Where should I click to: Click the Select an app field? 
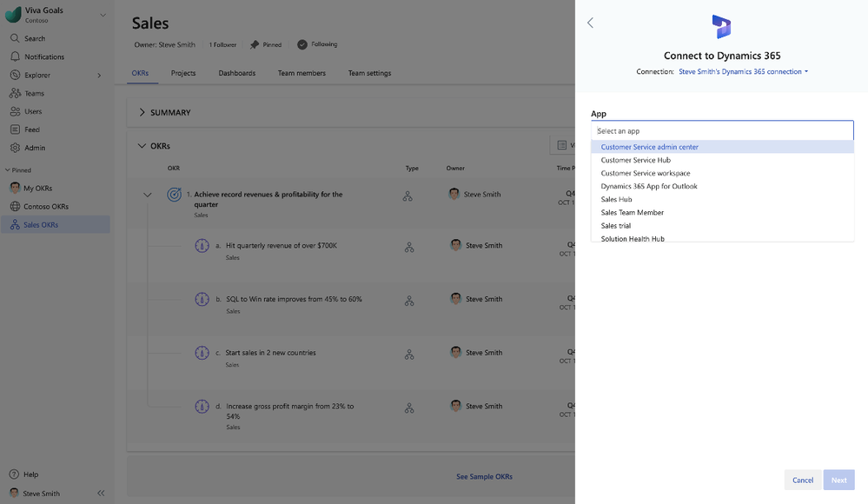(x=722, y=131)
